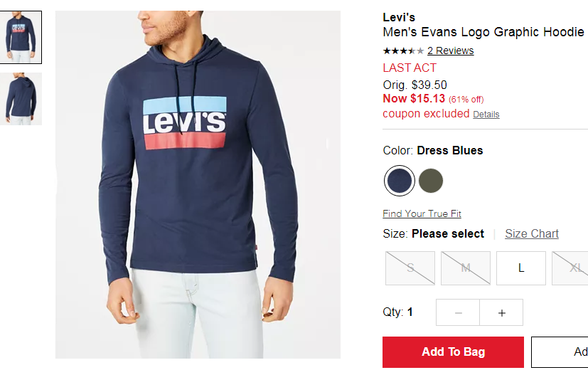Click the Levi's brand name heading
This screenshot has width=588, height=370.
tap(399, 17)
